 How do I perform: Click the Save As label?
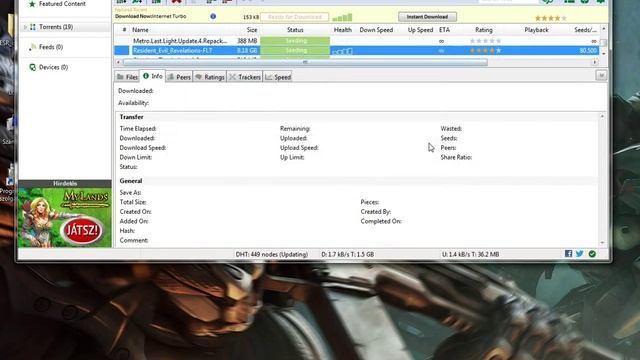(130, 192)
